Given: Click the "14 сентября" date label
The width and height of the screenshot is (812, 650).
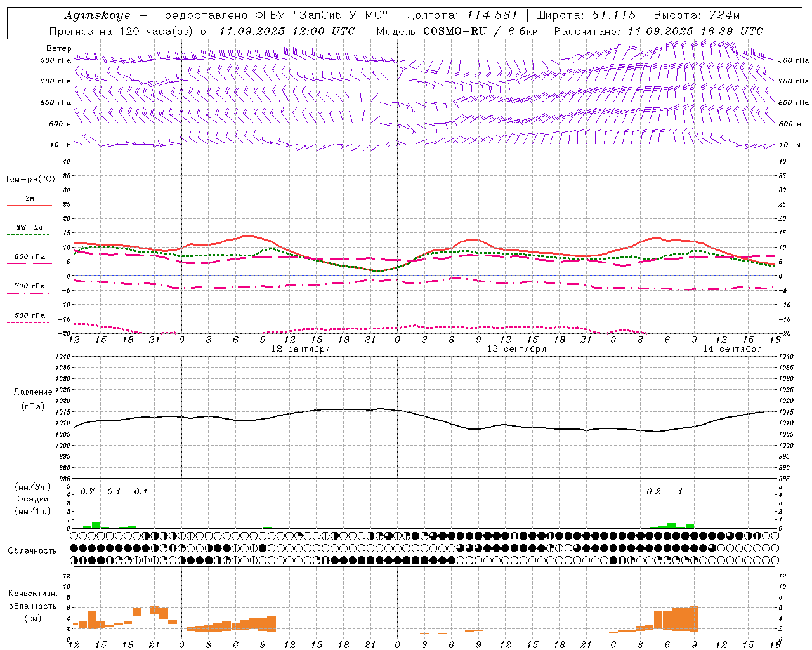Looking at the screenshot, I should point(732,349).
